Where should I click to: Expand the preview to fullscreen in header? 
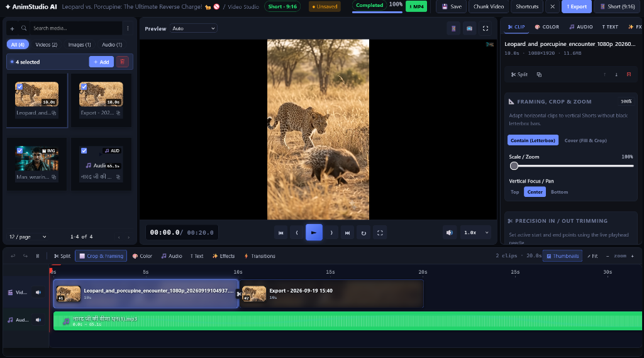pos(486,28)
